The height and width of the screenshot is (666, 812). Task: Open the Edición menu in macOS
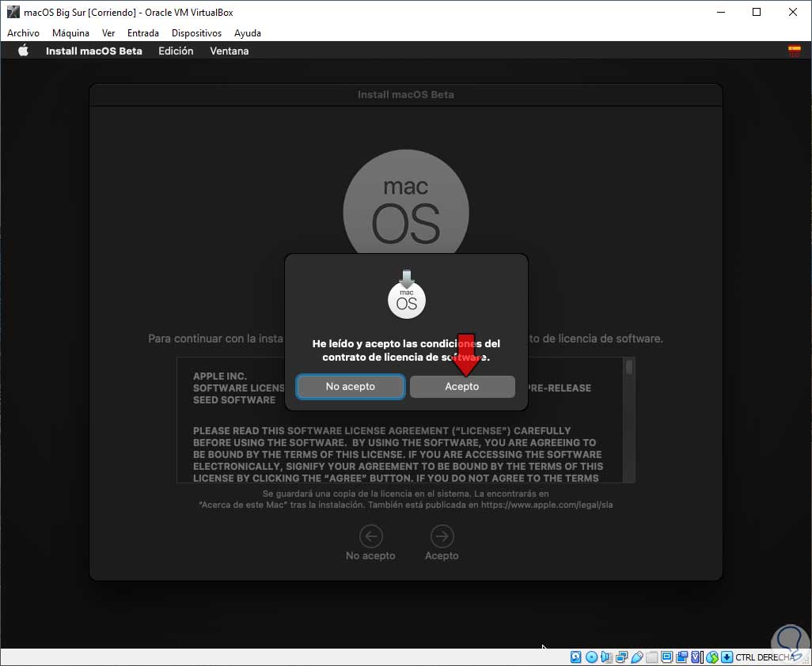[176, 51]
